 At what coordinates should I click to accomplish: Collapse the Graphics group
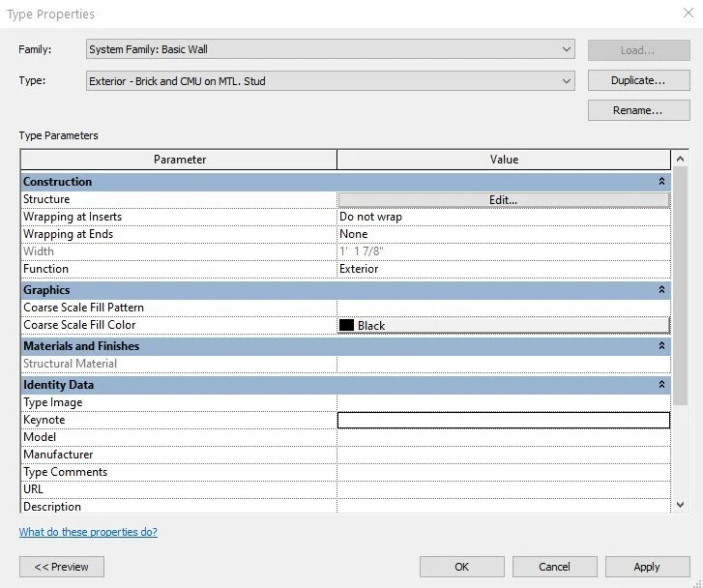coord(661,290)
